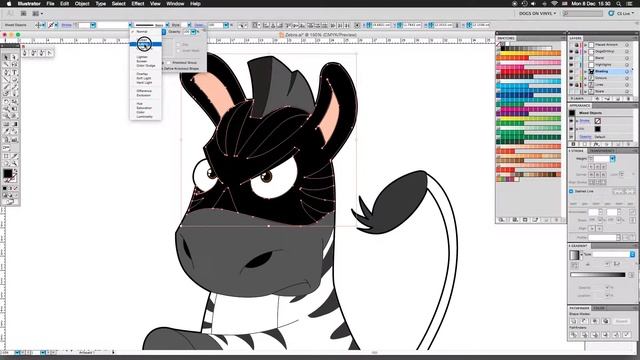Hide the Shading layer with eye icon

[571, 71]
